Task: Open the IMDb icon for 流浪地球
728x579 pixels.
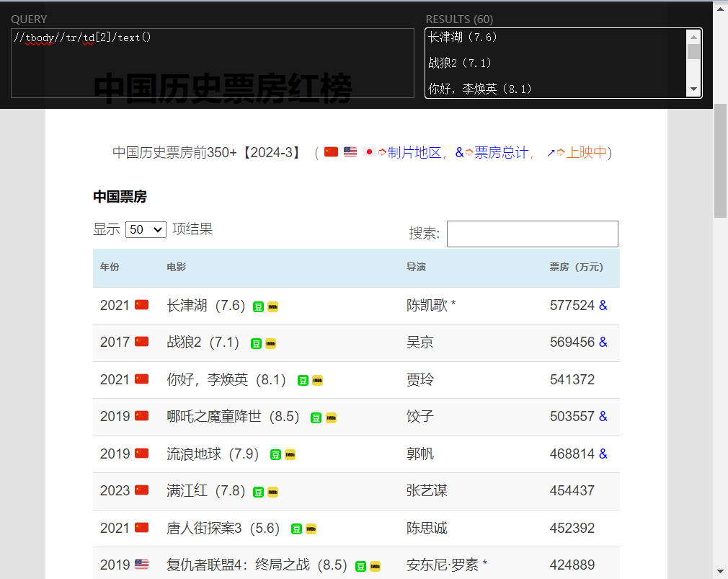Action: pos(290,455)
